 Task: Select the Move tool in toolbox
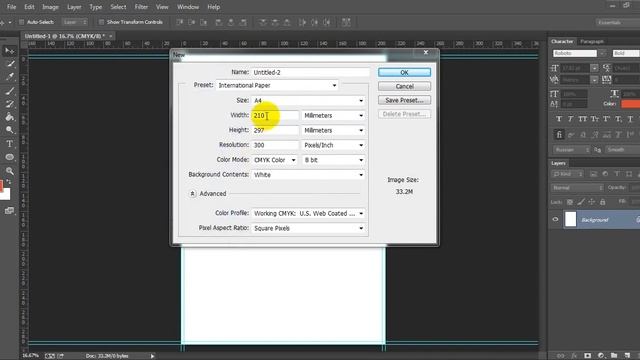tap(9, 51)
